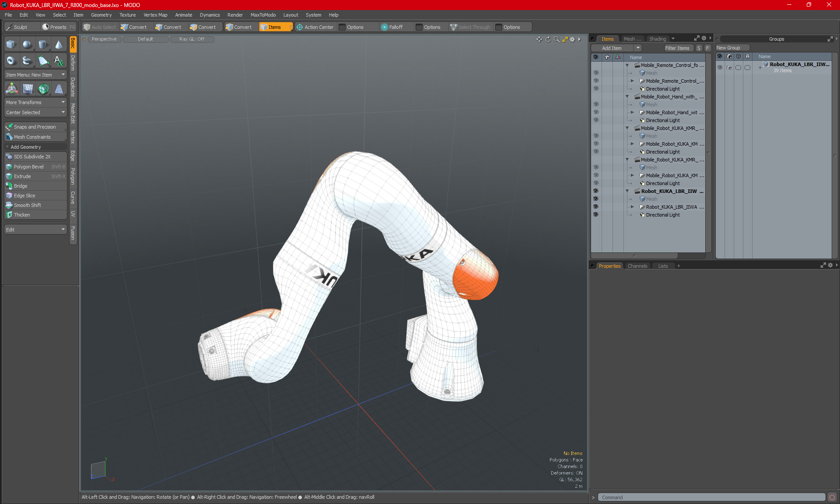Open the MaxToModo menu
This screenshot has width=840, height=504.
(x=263, y=15)
